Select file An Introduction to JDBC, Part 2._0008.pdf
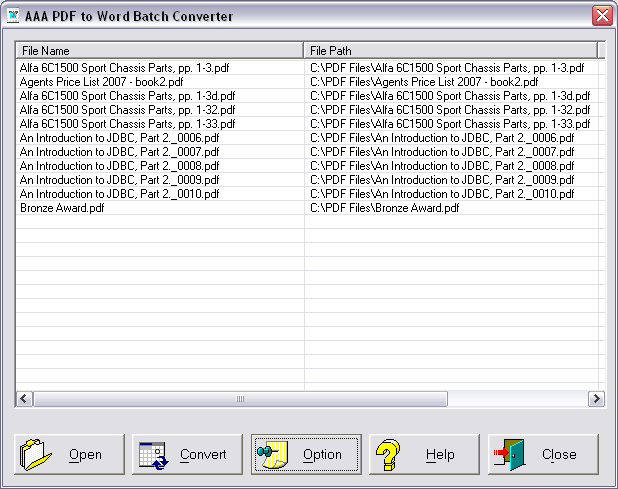This screenshot has height=489, width=618. click(119, 166)
